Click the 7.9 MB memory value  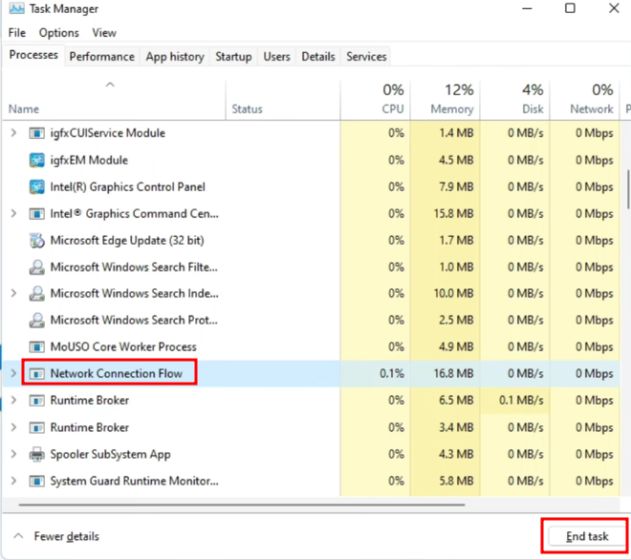(456, 187)
